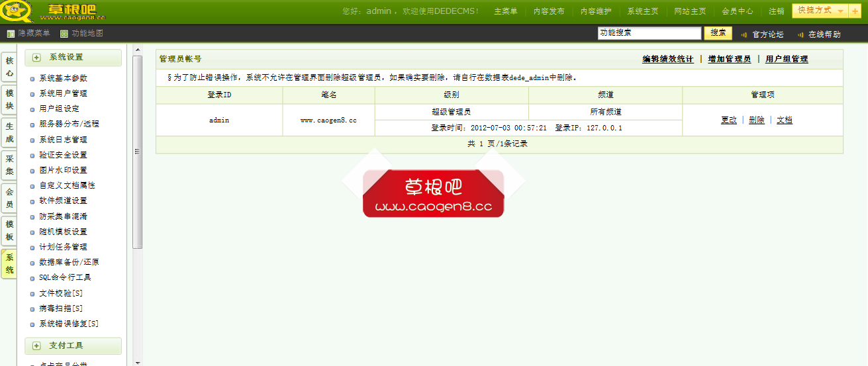Open 自定义文档属性 in the sidebar
The height and width of the screenshot is (366, 868).
(x=67, y=186)
